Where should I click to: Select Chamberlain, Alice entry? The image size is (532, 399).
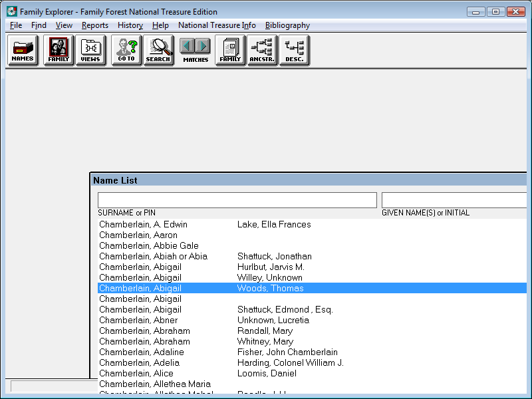pyautogui.click(x=312, y=373)
